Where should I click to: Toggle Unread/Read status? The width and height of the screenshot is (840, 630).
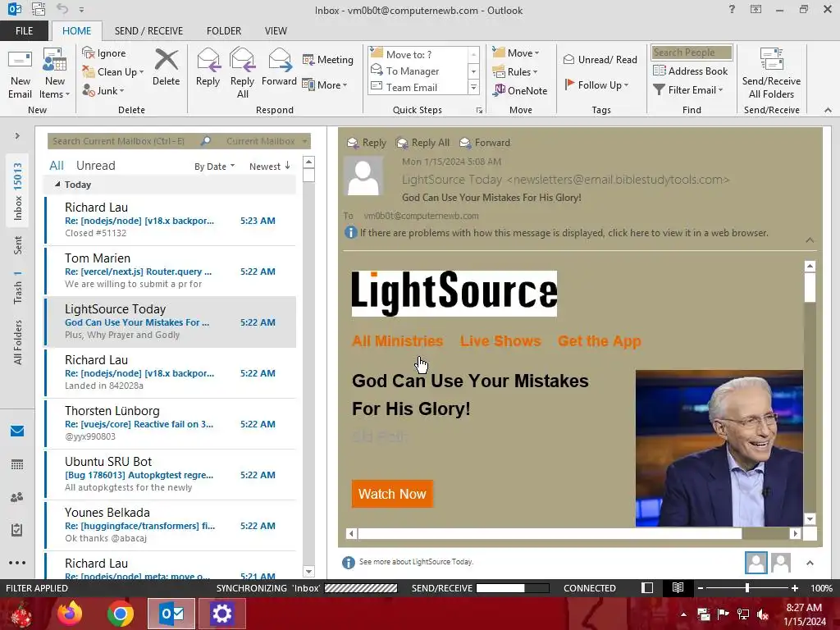(600, 59)
